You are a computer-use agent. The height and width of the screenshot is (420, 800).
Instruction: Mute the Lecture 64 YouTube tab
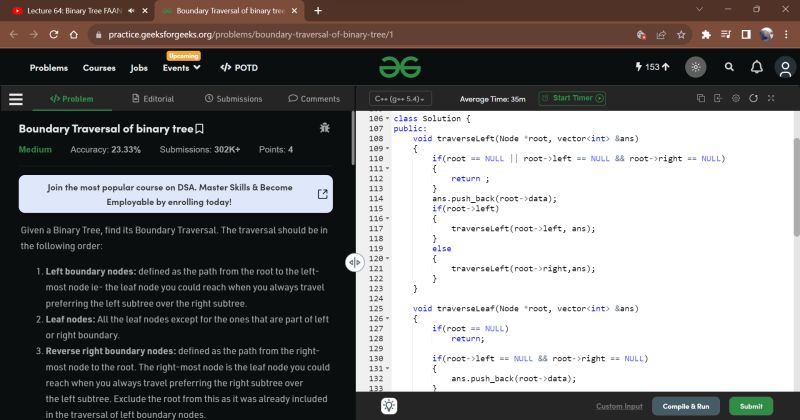[x=131, y=11]
